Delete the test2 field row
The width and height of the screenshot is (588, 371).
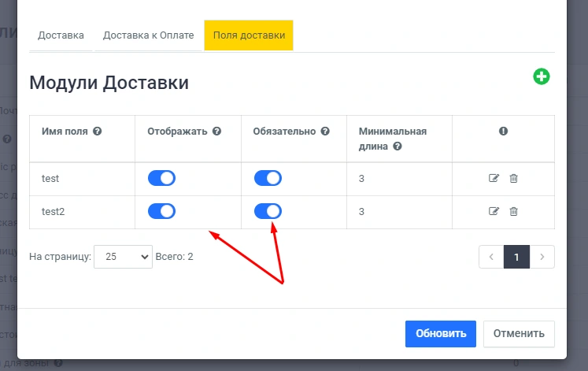point(513,211)
